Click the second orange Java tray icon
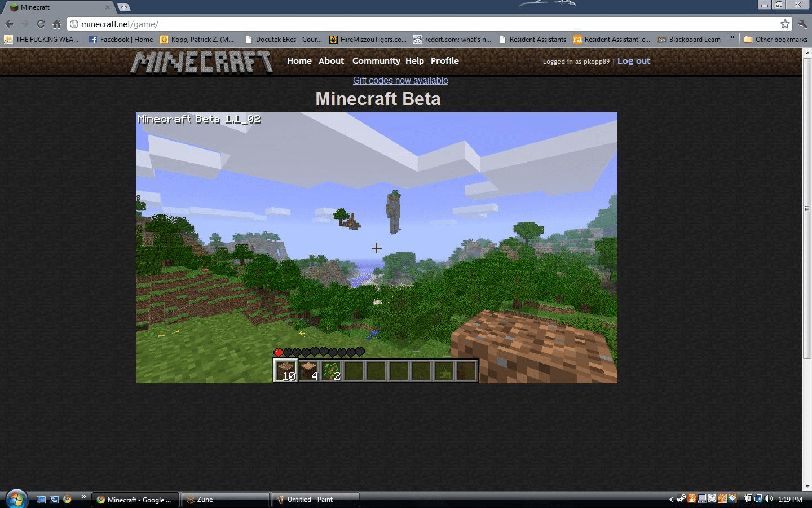 point(722,498)
